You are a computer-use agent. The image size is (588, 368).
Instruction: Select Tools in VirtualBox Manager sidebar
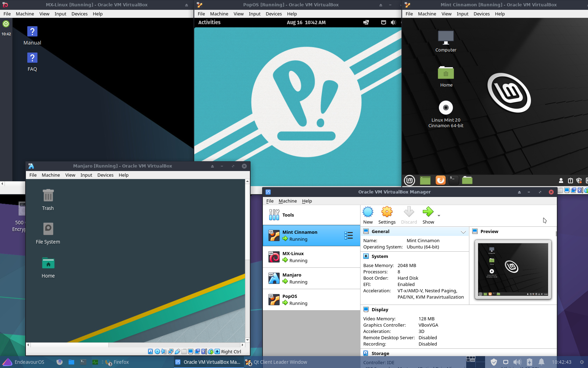311,215
